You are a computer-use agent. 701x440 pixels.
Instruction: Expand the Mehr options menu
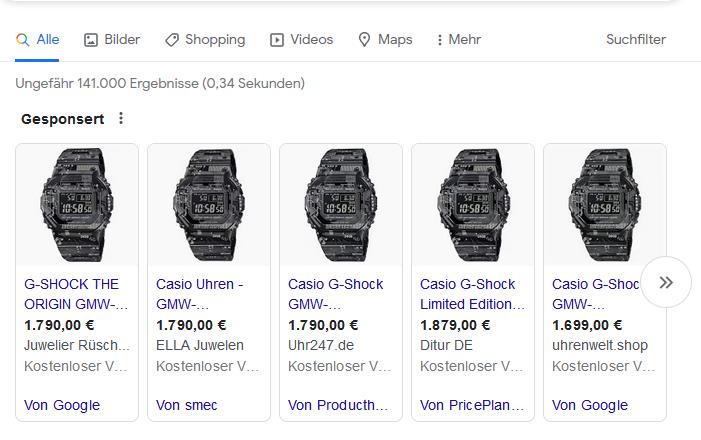[x=459, y=40]
